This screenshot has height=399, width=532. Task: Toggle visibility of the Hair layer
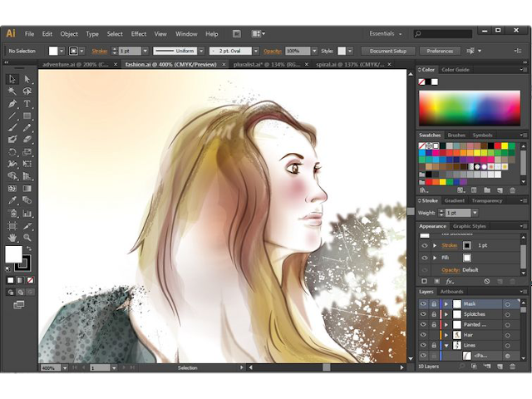click(423, 335)
